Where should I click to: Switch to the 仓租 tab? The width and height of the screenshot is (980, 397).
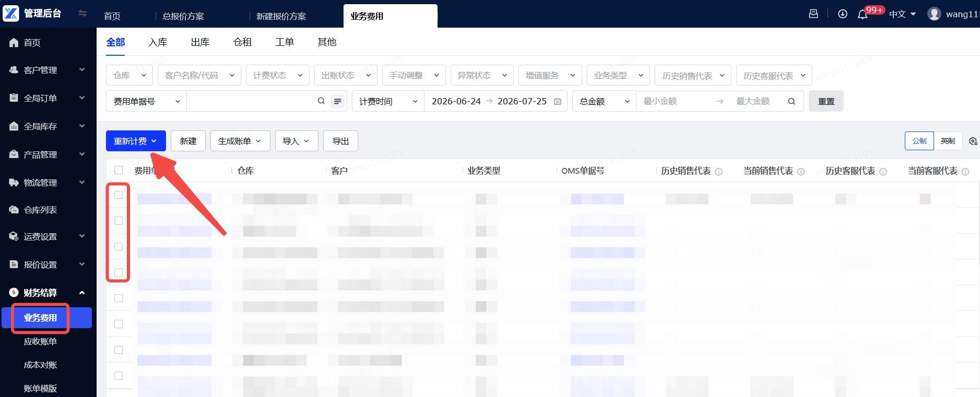tap(242, 42)
